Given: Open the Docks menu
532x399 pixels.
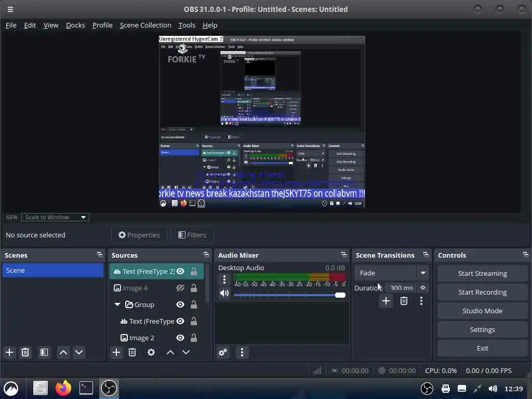Looking at the screenshot, I should pos(75,25).
